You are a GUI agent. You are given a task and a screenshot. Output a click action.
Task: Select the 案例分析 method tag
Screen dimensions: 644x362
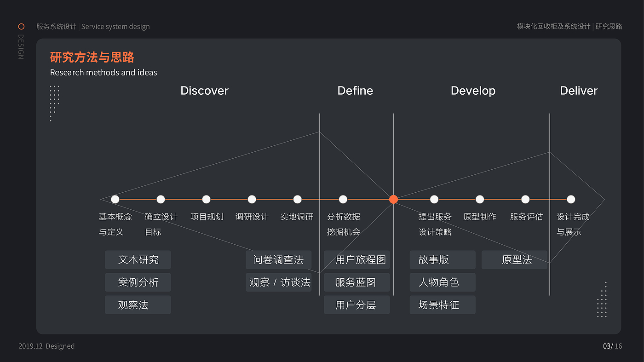(138, 282)
